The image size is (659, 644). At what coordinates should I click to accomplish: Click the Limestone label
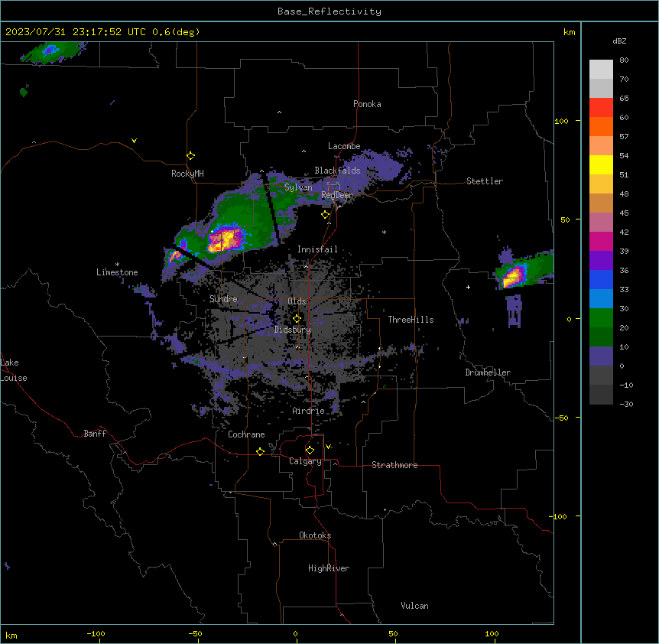[x=117, y=272]
